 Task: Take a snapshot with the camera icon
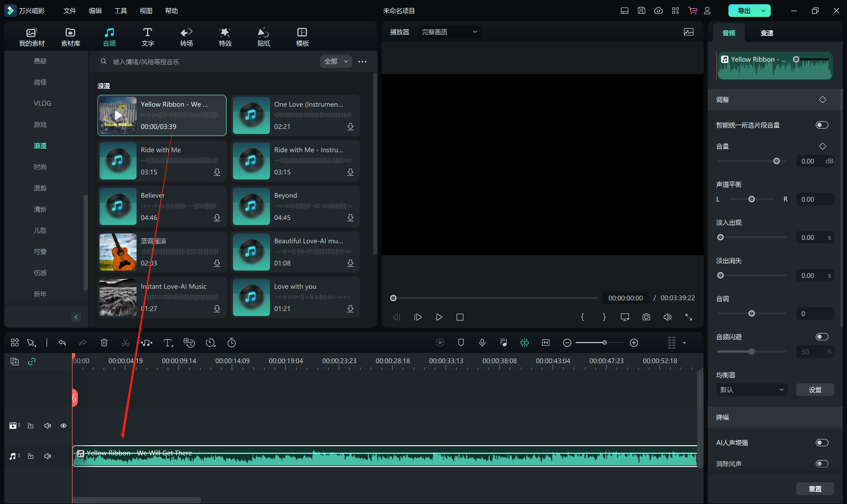(x=646, y=317)
